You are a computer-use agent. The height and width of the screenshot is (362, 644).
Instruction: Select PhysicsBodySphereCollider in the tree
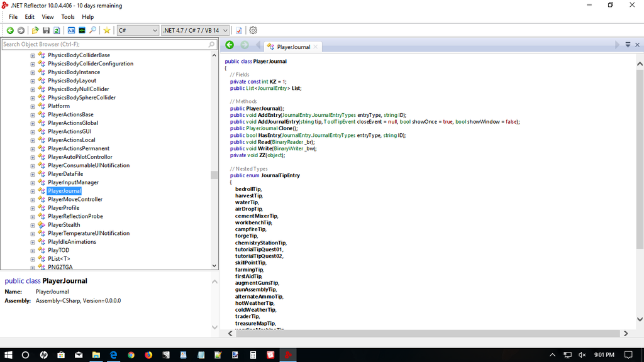tap(82, 97)
